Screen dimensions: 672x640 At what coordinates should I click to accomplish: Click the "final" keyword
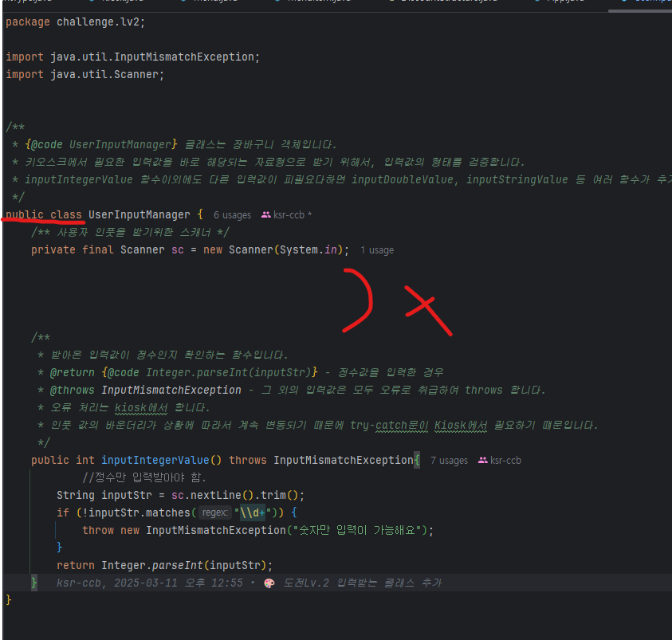point(98,249)
